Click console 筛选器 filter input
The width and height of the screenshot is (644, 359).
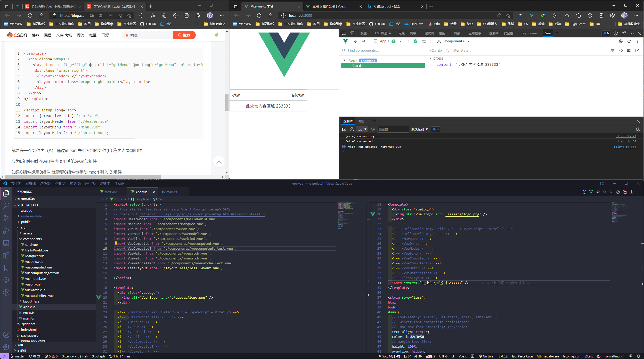coord(393,129)
